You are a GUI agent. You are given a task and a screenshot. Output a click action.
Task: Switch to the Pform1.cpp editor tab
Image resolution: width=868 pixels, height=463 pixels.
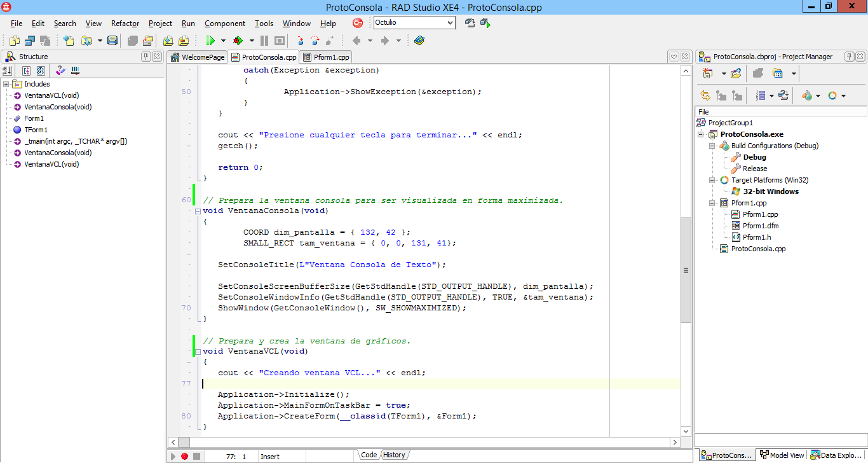tap(326, 57)
